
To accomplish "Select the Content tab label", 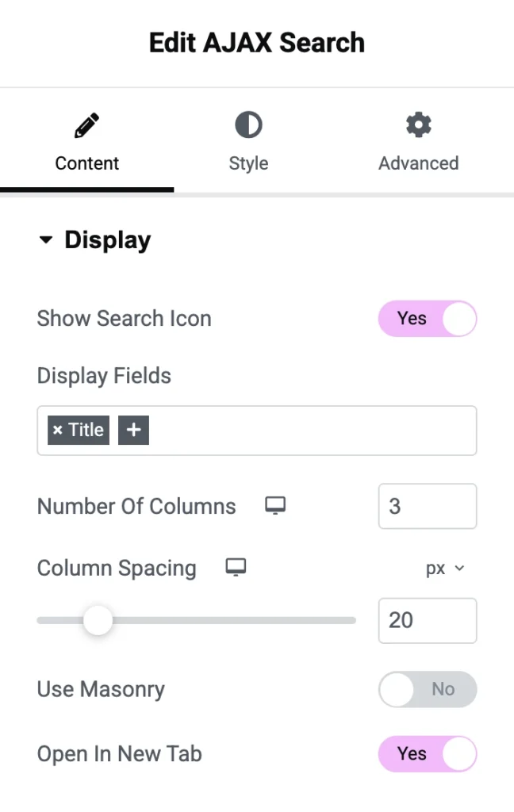I will point(86,163).
